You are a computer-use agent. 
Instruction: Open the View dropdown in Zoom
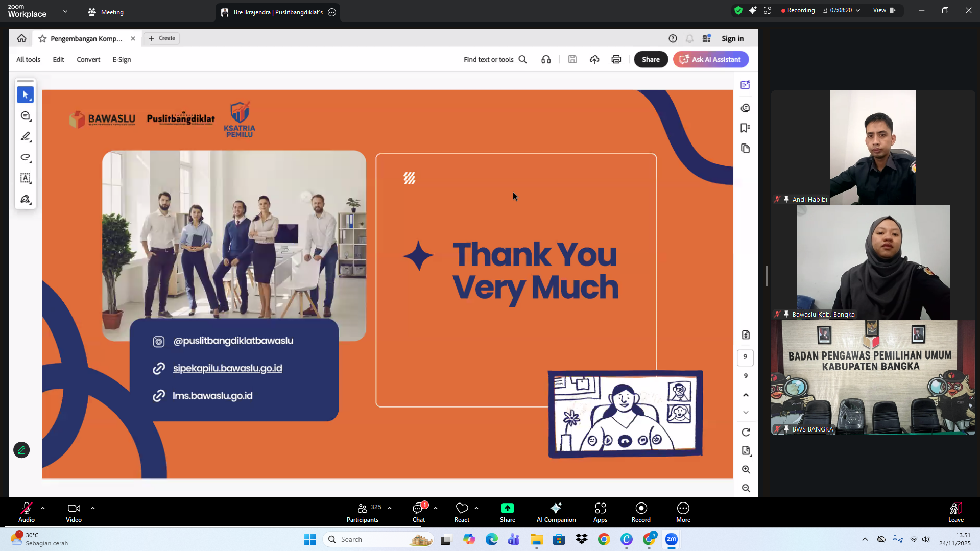pyautogui.click(x=883, y=10)
